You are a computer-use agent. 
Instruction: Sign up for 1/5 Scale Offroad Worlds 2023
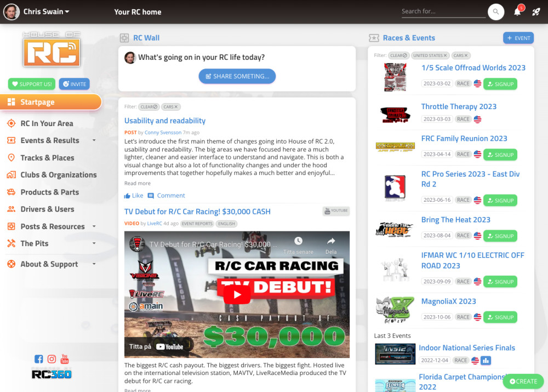coord(500,84)
